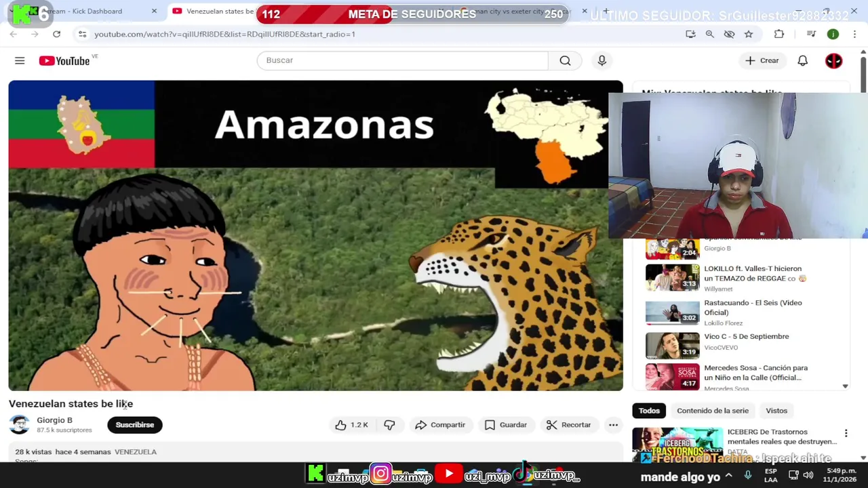The height and width of the screenshot is (488, 868).
Task: Open Giorgio B channel avatar
Action: coord(19,425)
